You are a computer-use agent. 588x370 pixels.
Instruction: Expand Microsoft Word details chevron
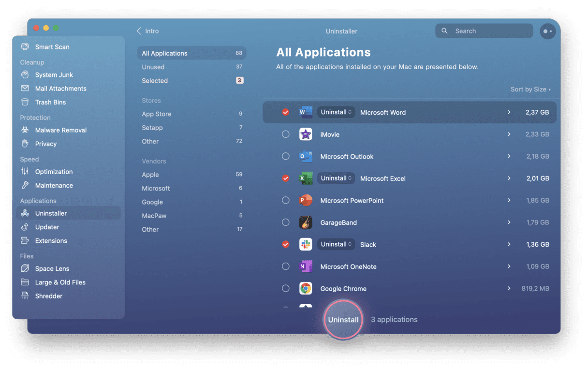coord(509,112)
